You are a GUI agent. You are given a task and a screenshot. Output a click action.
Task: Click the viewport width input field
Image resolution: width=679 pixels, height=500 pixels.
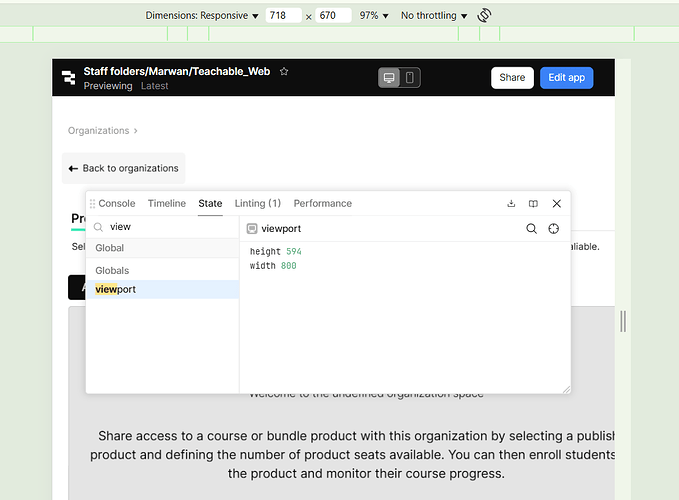point(284,16)
